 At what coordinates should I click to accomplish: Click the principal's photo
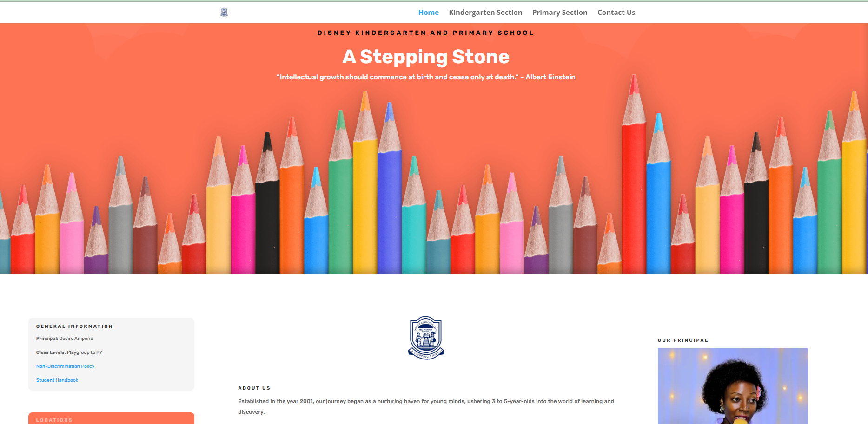tap(733, 386)
